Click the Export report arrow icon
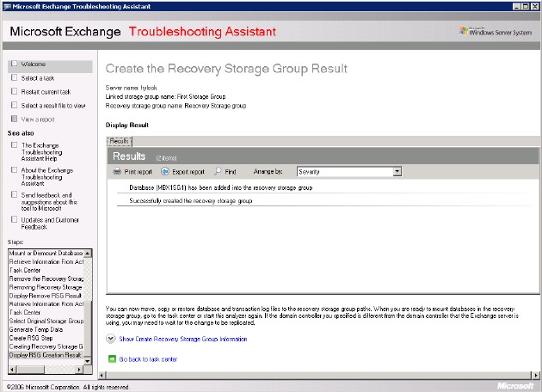The image size is (542, 392). (x=165, y=171)
